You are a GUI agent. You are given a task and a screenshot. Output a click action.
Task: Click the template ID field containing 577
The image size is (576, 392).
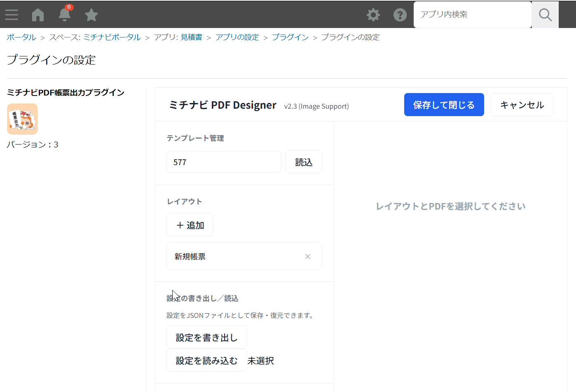[x=224, y=162]
